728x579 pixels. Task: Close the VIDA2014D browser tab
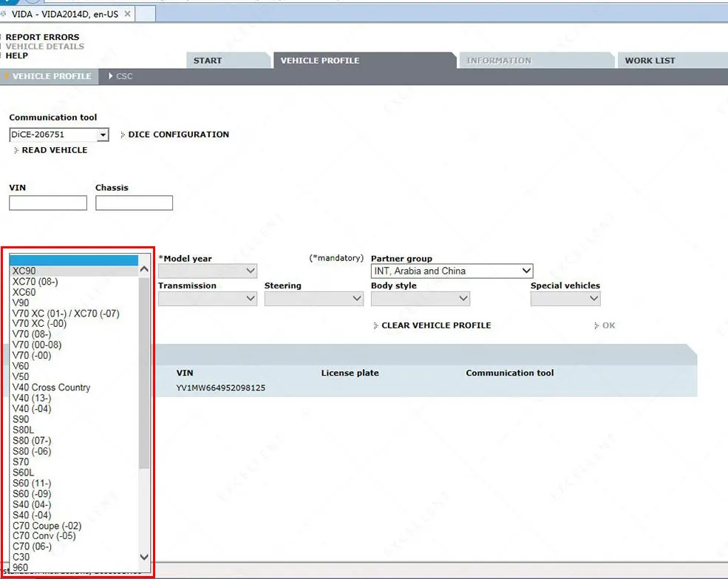pyautogui.click(x=127, y=14)
